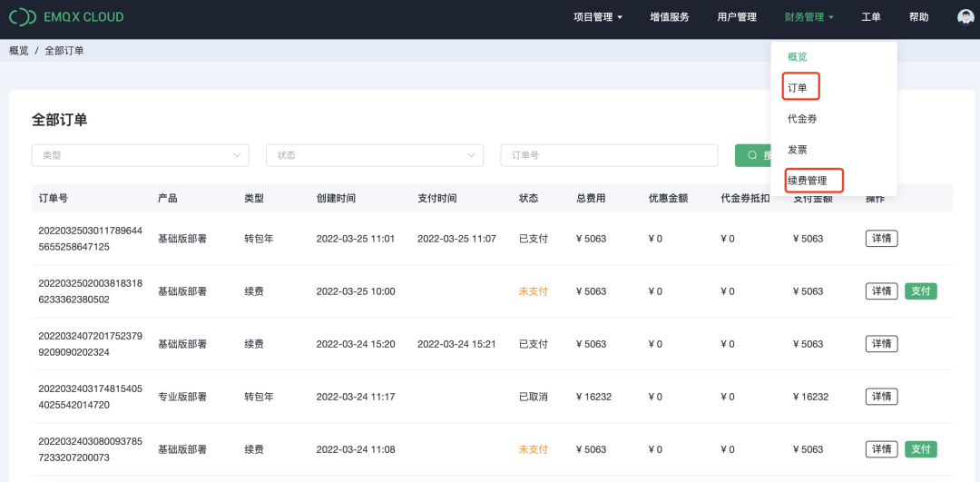Click the ¥ 16232 total fee cell
Image resolution: width=980 pixels, height=482 pixels.
point(593,397)
